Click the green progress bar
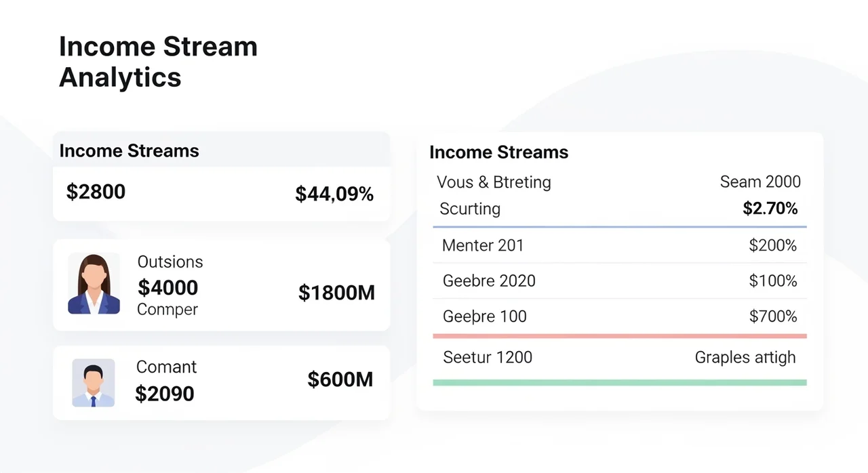Screen dimensions: 868x473 coord(619,383)
